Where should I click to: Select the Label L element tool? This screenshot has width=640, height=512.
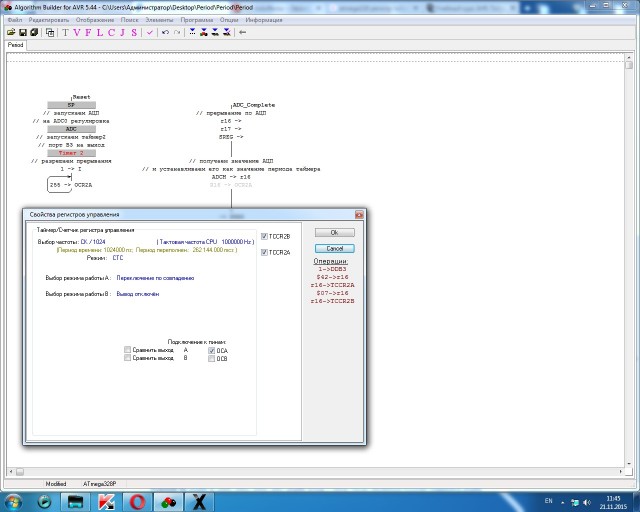(x=99, y=32)
